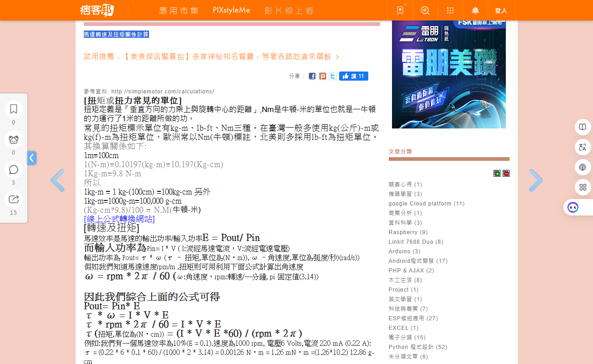
Task: Click the Facebook 讚 11 like button
Action: click(x=353, y=76)
